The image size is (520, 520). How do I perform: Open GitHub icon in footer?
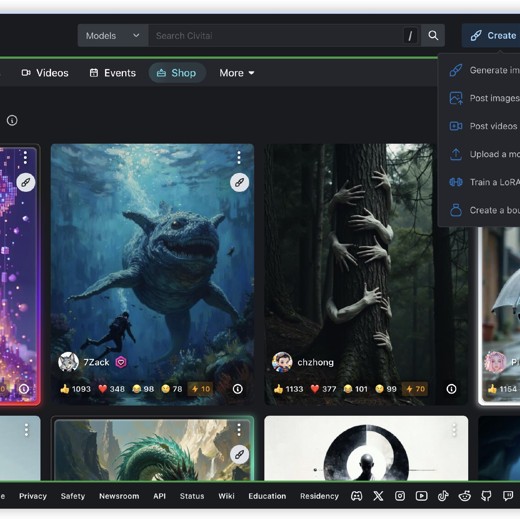[486, 496]
